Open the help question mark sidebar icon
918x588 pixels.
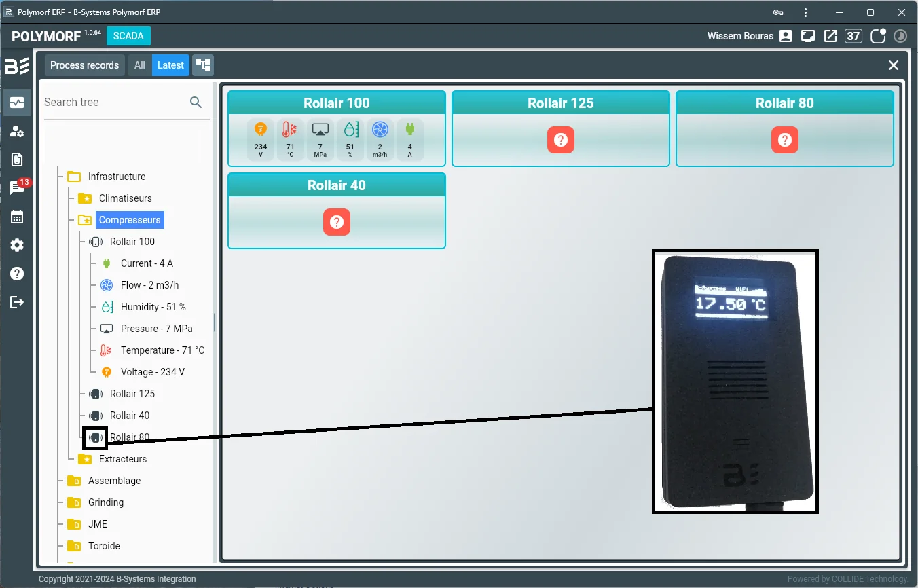[x=16, y=274]
